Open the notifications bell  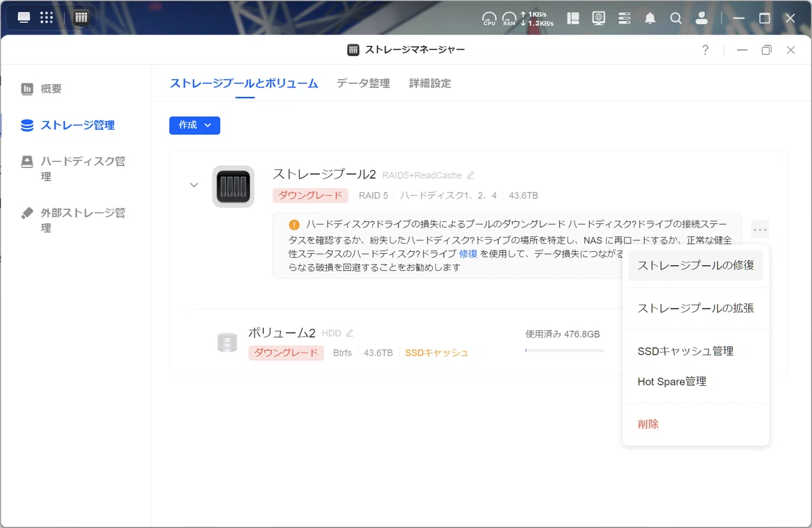pos(650,18)
